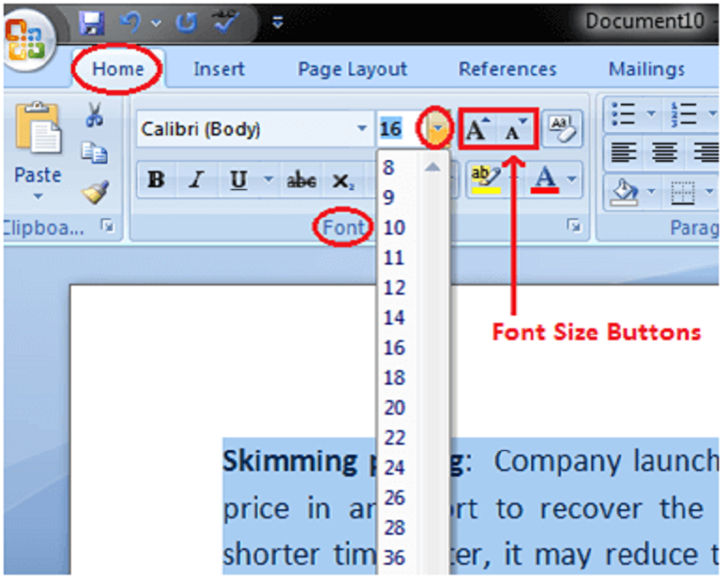Screen dimensions: 728x582
Task: Clear formatting with the eraser icon
Action: pyautogui.click(x=561, y=130)
